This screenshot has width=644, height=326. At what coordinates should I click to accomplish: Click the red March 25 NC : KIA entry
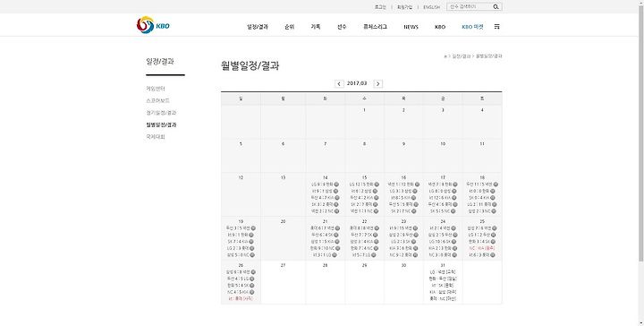tap(482, 248)
